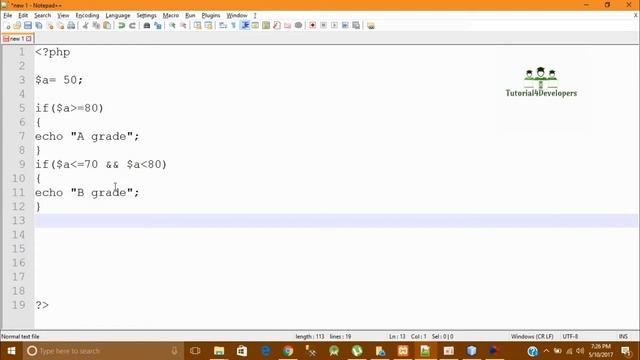Create a new document via toolbar
The image size is (640, 360).
pyautogui.click(x=7, y=26)
